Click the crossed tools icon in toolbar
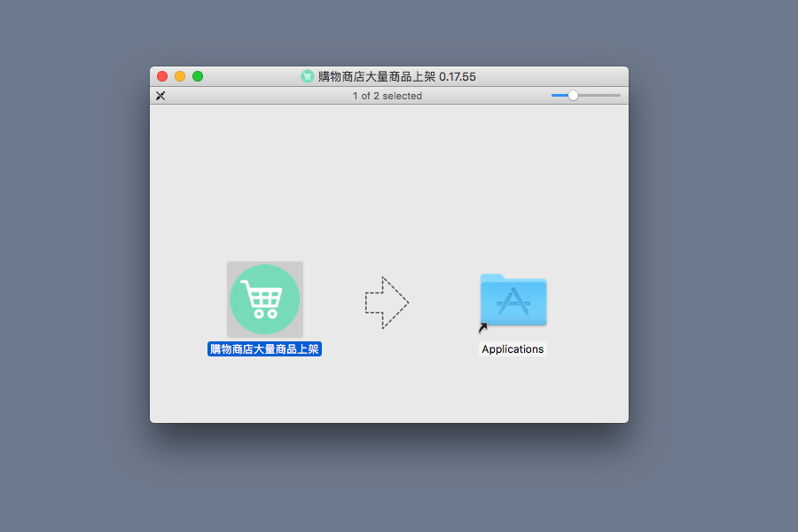This screenshot has width=798, height=532. click(x=160, y=96)
